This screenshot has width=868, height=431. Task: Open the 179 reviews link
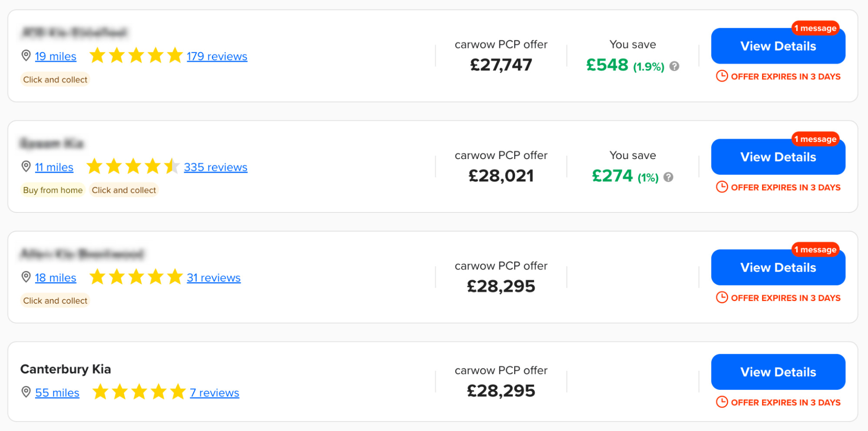217,56
